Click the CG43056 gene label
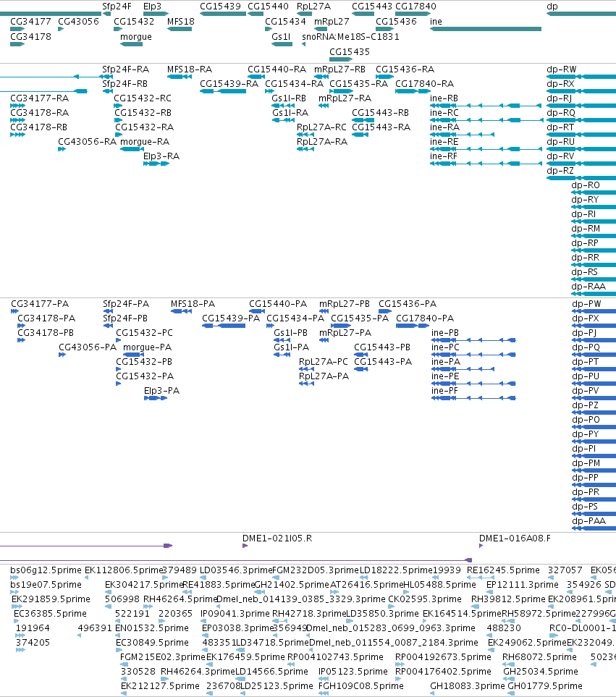 [78, 21]
